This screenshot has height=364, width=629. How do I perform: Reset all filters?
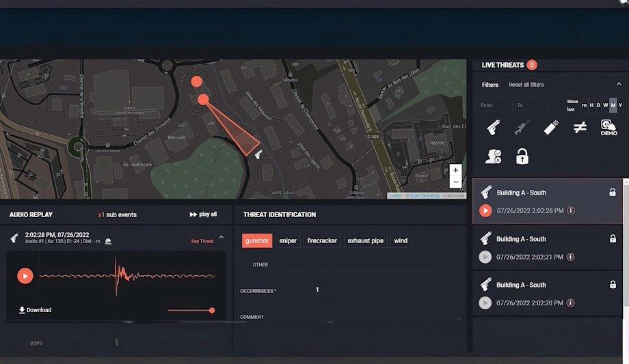[x=526, y=85]
